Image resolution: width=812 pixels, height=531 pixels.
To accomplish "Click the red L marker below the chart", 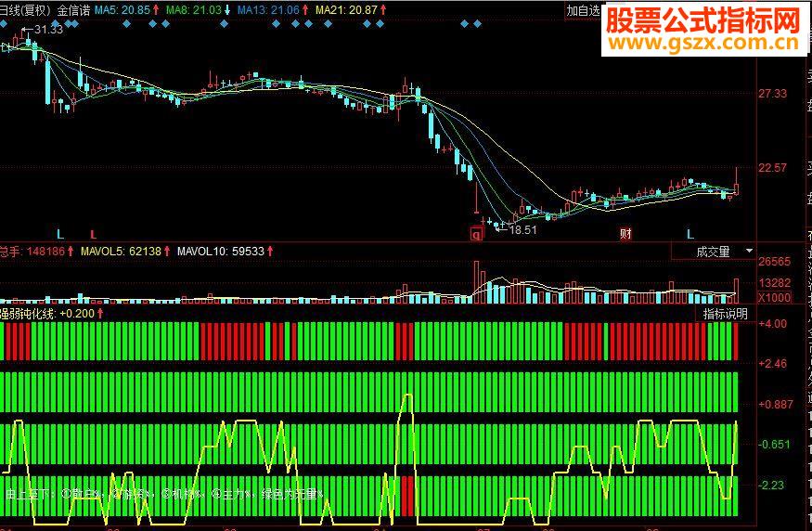I will [93, 235].
